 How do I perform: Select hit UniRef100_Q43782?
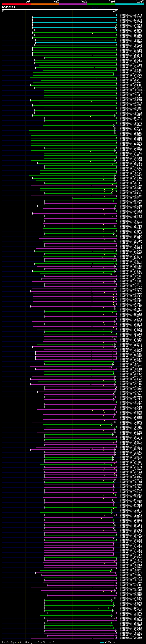(131, 32)
